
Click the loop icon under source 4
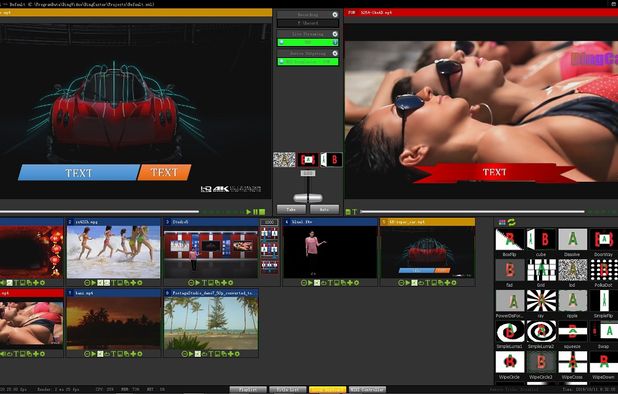coord(324,283)
